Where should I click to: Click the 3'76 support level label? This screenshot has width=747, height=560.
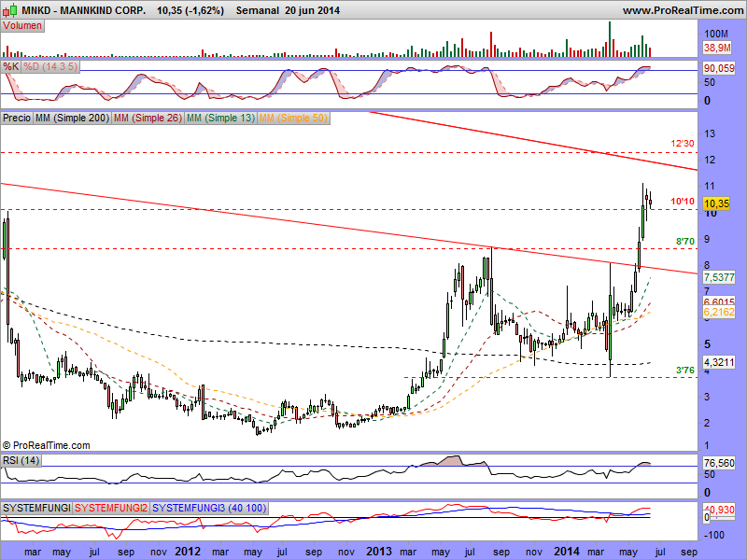685,370
